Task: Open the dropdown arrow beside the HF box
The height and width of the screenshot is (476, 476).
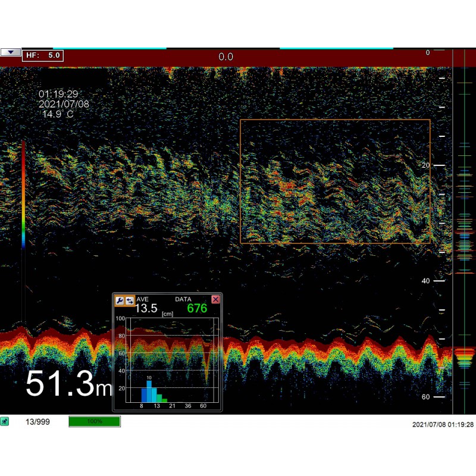Action: pos(11,52)
